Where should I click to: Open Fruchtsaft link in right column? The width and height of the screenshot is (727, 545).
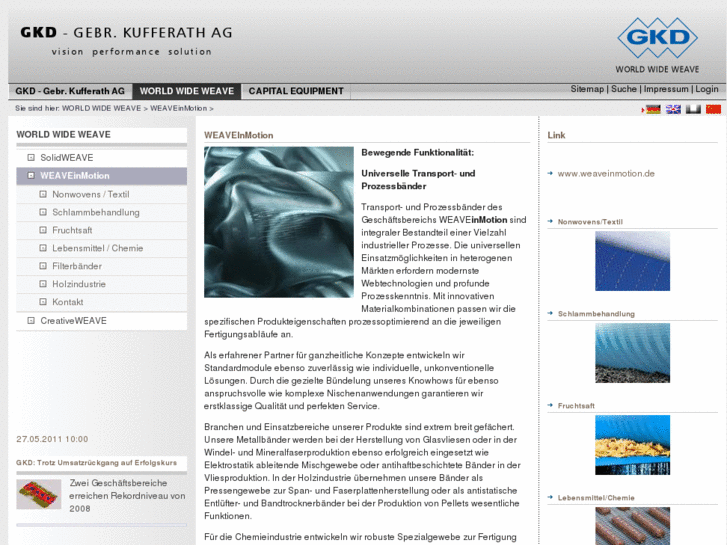click(x=576, y=405)
